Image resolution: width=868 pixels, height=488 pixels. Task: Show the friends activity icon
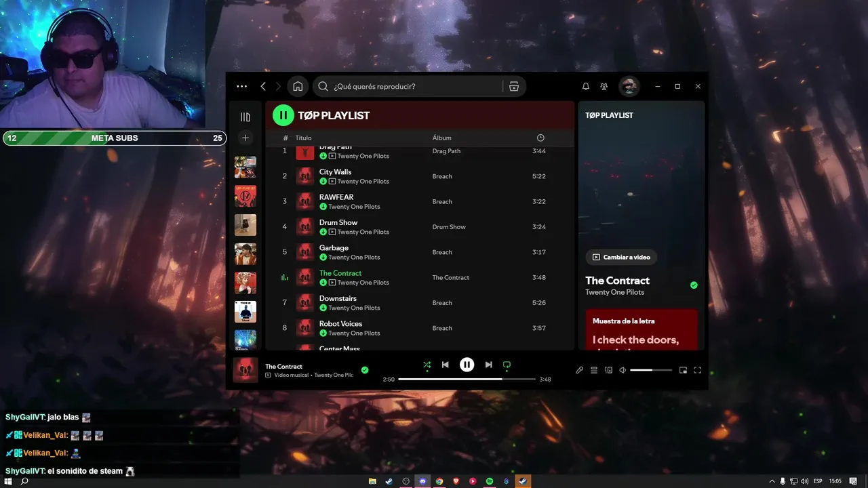pyautogui.click(x=604, y=86)
